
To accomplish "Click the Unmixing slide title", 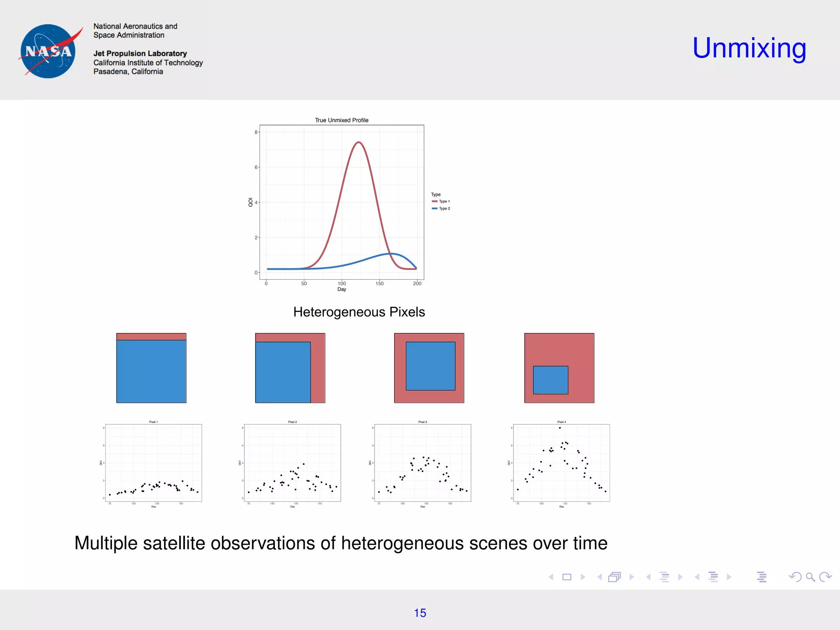I will tap(749, 48).
